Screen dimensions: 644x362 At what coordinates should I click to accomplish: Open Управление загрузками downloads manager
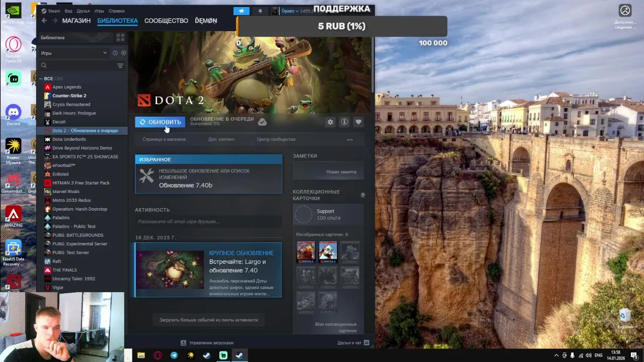[207, 342]
